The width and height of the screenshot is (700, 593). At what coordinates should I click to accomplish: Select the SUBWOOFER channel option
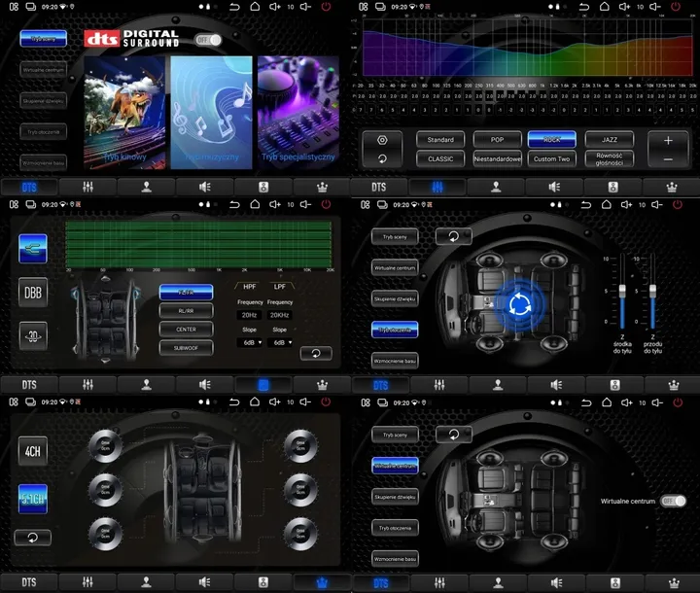pyautogui.click(x=186, y=347)
